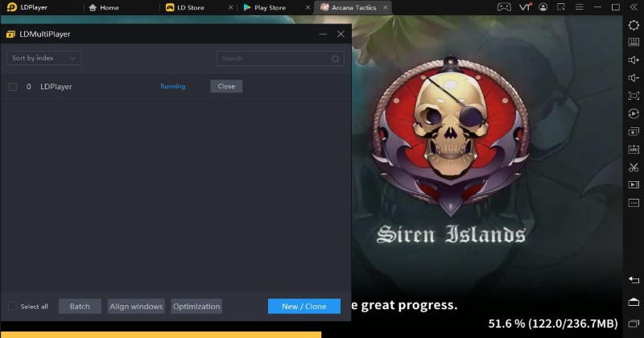Open Android recent apps button in sidebar
Image resolution: width=644 pixels, height=338 pixels.
(x=634, y=324)
